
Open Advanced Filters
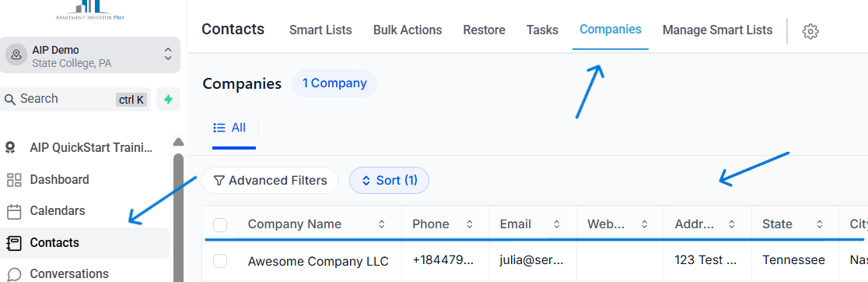coord(270,181)
